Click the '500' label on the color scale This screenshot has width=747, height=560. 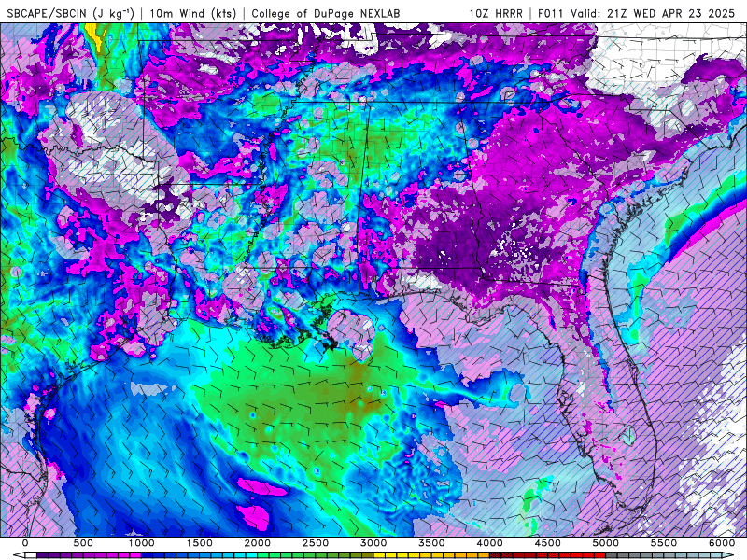click(x=83, y=543)
